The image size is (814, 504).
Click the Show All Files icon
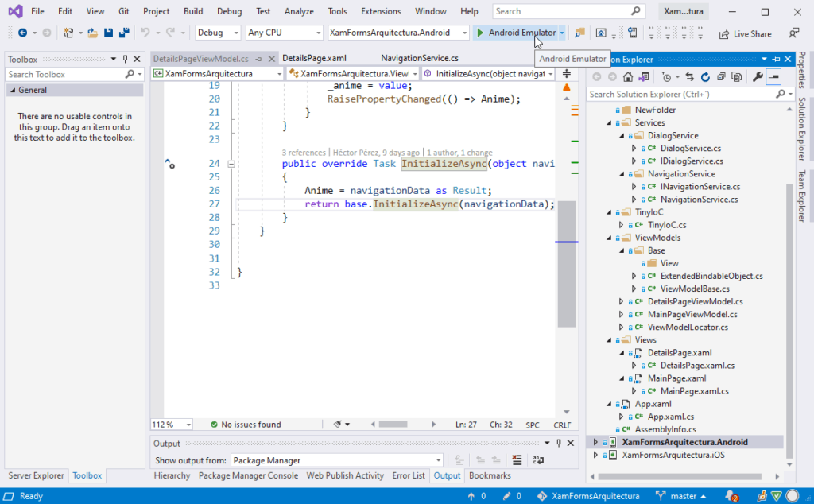736,77
